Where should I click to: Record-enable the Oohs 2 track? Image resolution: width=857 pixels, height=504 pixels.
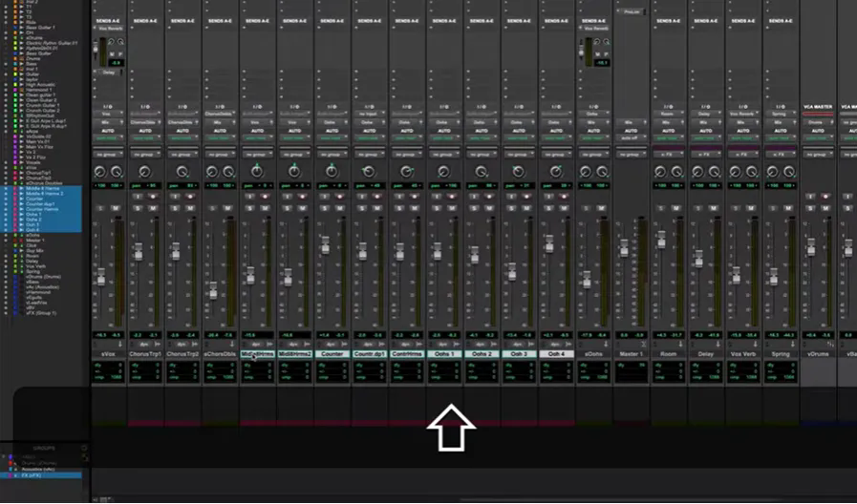(x=488, y=197)
